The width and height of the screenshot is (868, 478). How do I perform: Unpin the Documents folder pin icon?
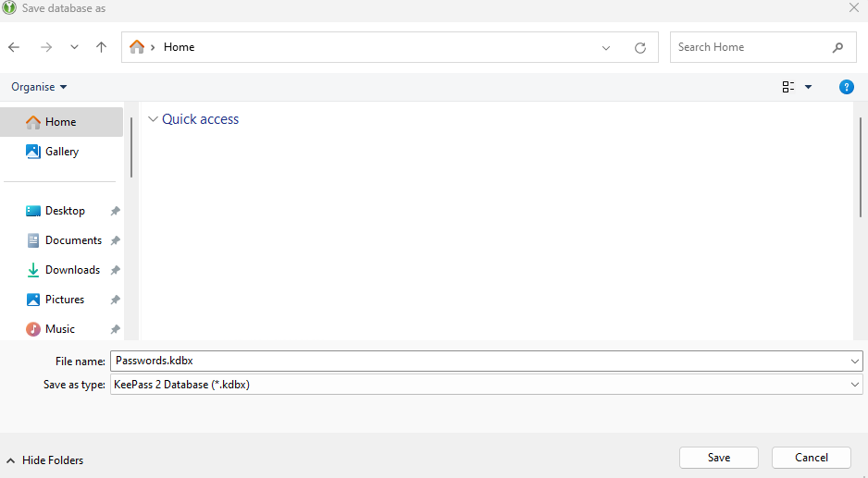tap(115, 240)
